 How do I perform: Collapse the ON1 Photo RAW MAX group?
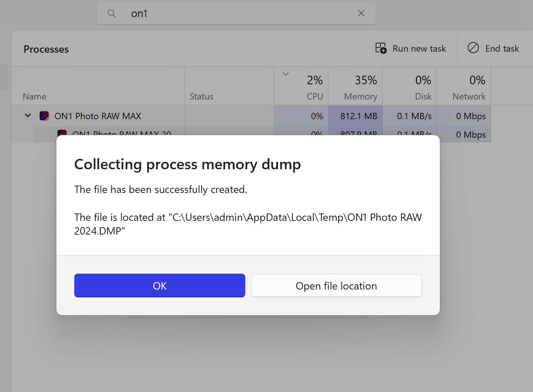click(x=28, y=115)
